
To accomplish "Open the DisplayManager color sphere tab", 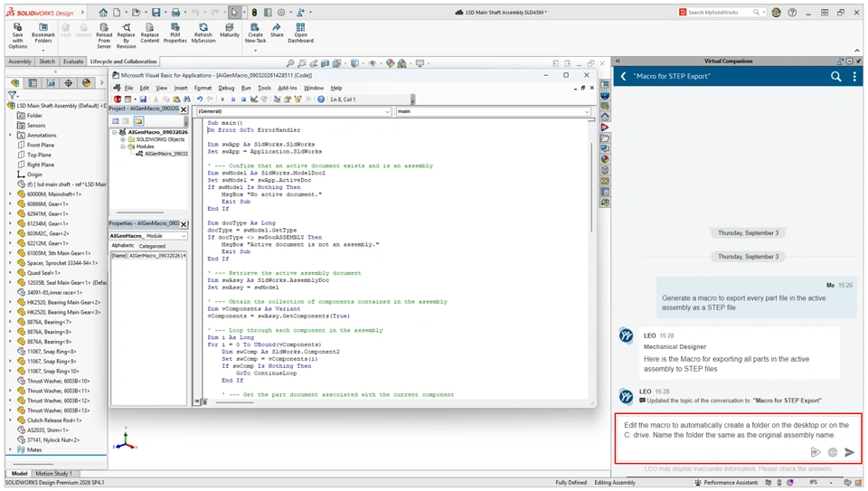I will tap(86, 83).
